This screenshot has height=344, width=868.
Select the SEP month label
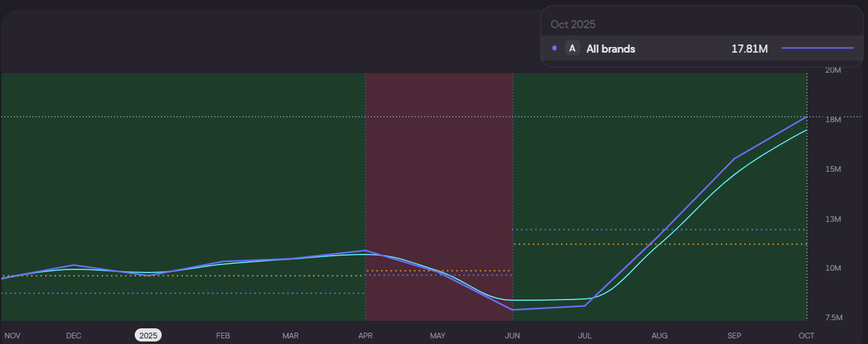[734, 336]
